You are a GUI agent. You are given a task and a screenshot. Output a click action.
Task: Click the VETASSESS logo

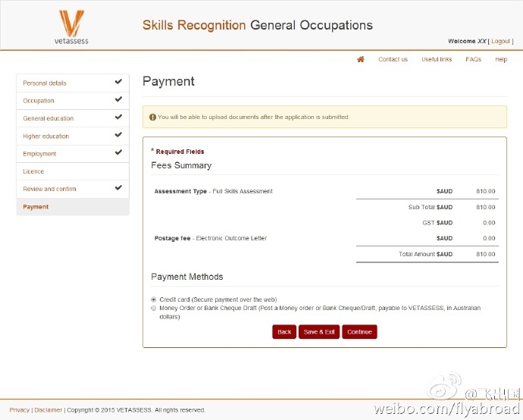pos(71,27)
